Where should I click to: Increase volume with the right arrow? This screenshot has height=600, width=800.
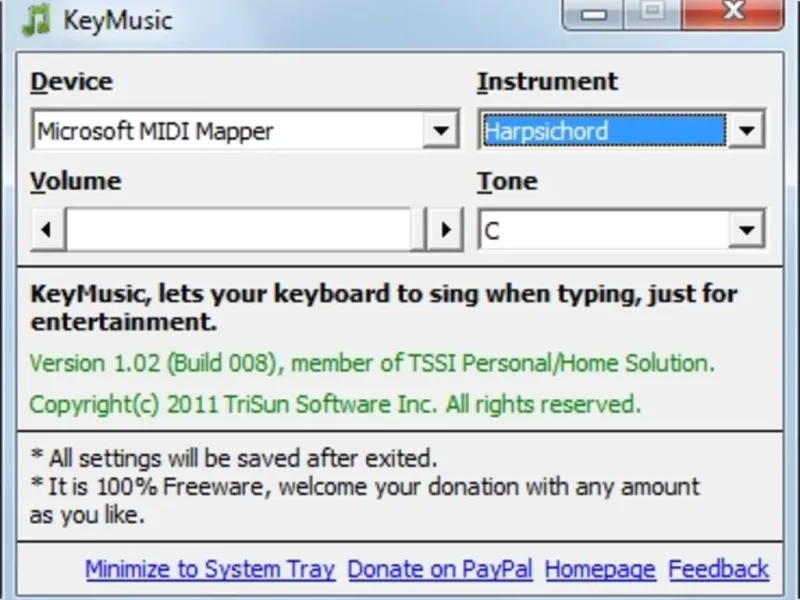pos(444,230)
